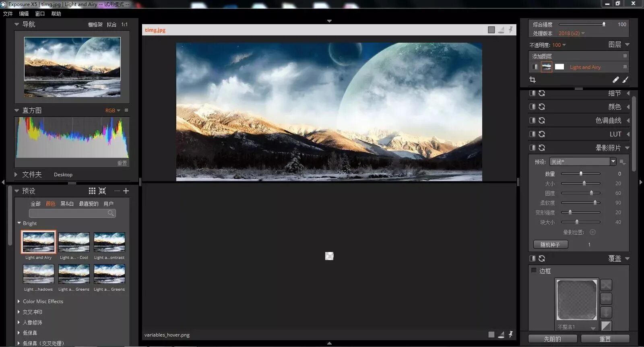The height and width of the screenshot is (347, 644).
Task: Toggle the 颜色 panel on/off switch
Action: tap(532, 107)
